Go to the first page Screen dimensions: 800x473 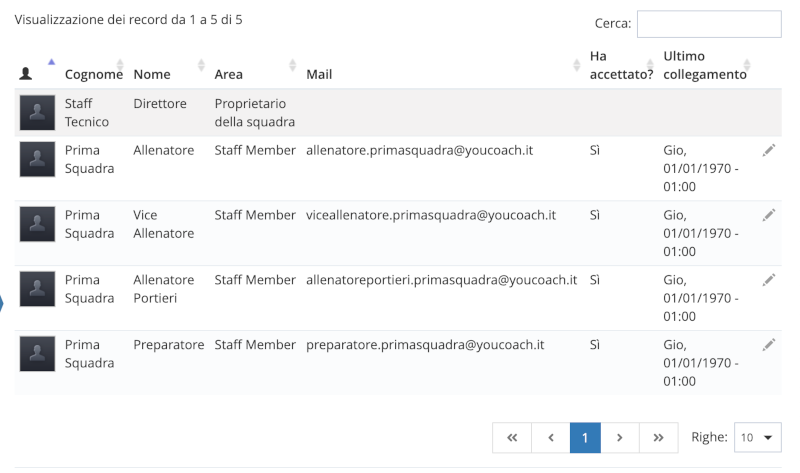511,437
